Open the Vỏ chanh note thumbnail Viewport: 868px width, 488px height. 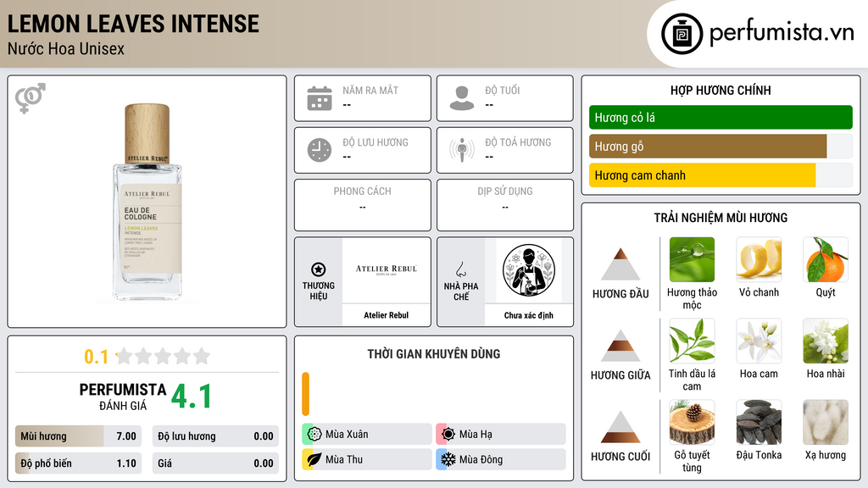[x=759, y=259]
